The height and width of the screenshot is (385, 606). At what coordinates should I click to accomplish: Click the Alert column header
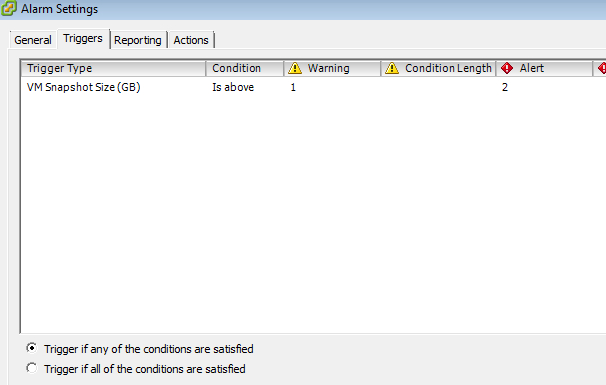(x=544, y=68)
